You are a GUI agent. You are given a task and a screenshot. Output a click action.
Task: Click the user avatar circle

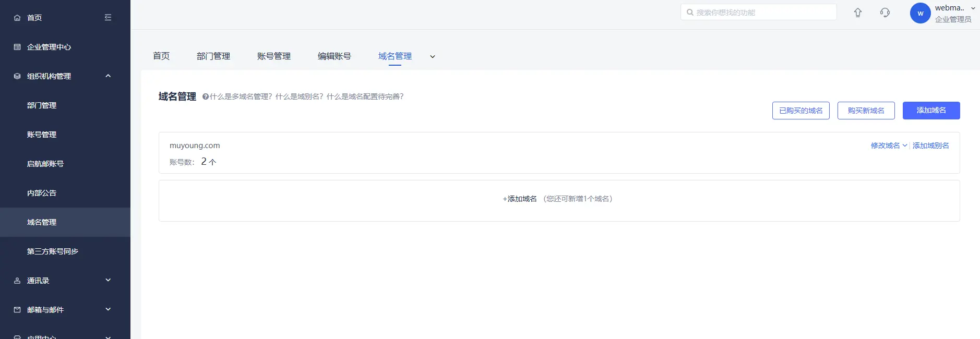click(920, 13)
